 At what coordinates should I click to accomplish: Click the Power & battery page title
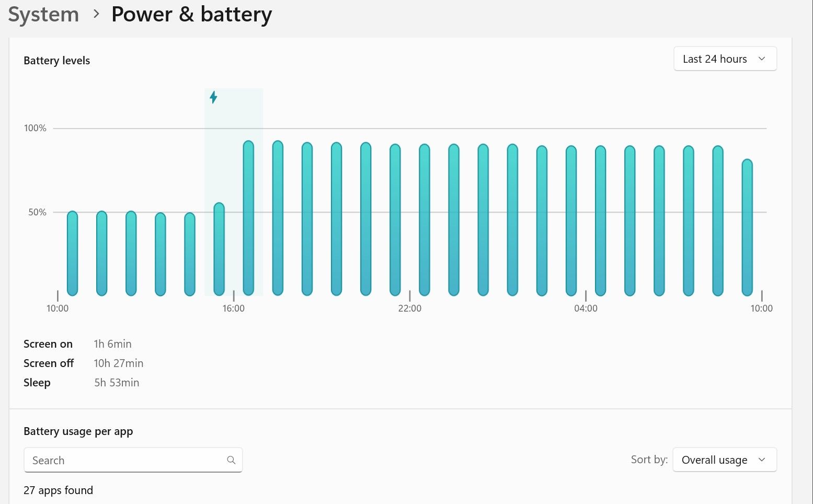191,14
